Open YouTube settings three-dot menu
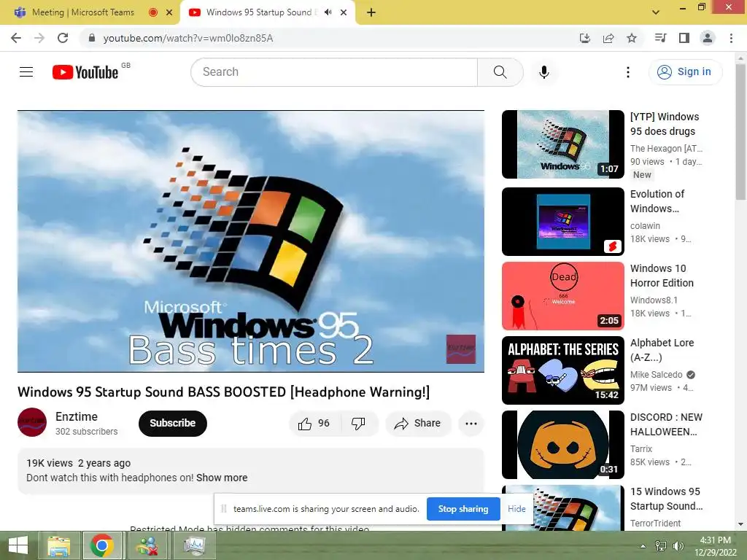The height and width of the screenshot is (560, 747). (x=628, y=72)
